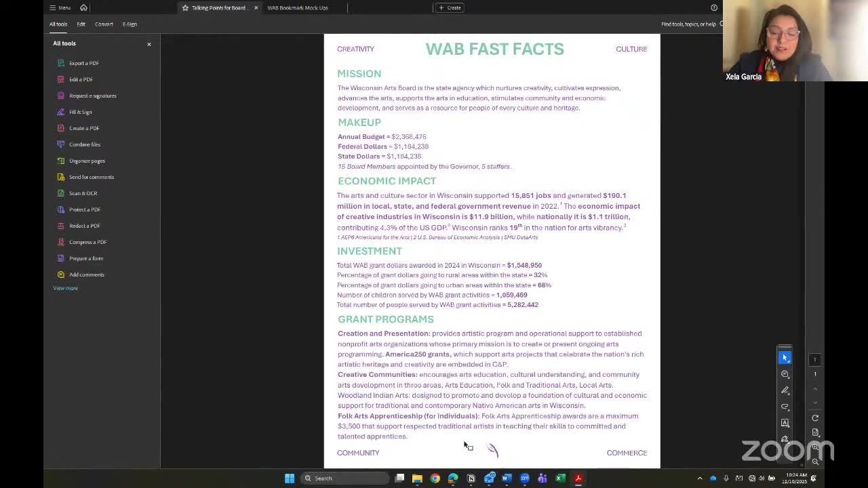
Task: Click the GRANT PROGRAMS section heading
Action: click(386, 319)
